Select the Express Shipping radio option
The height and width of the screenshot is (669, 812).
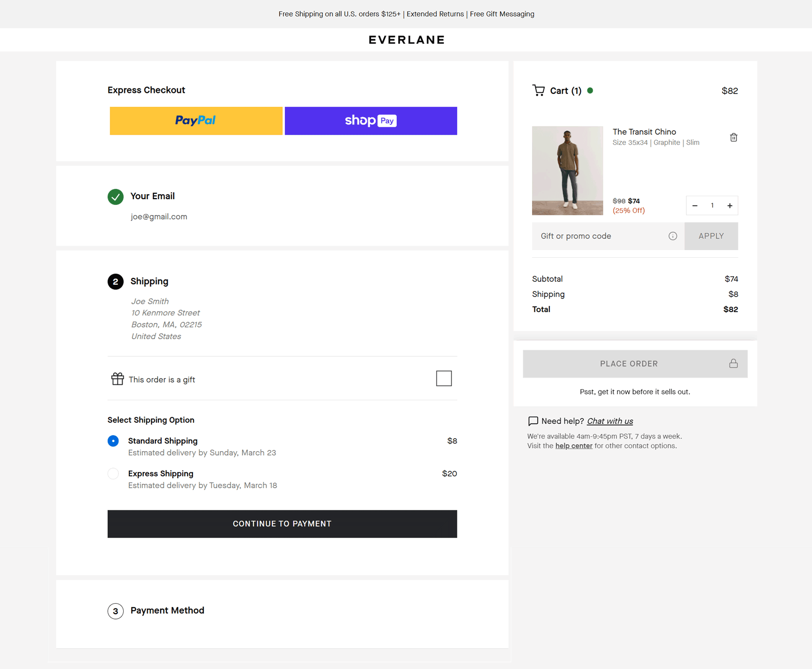(x=113, y=474)
